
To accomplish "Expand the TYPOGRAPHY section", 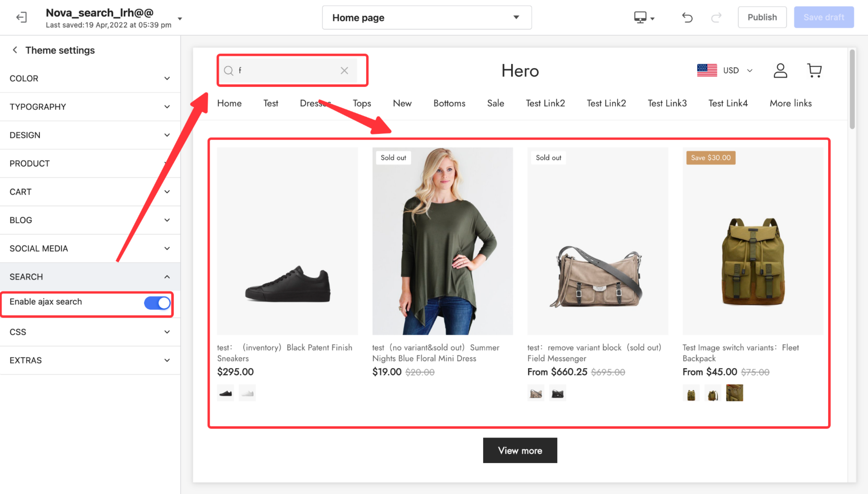I will [x=90, y=107].
